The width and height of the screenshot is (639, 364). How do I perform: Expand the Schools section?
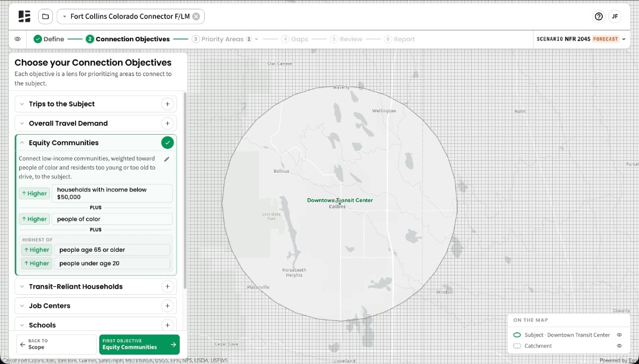[22, 325]
